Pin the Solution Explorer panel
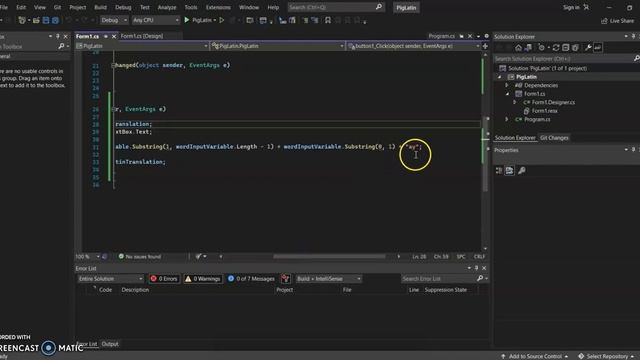Viewport: 640px width, 360px height. [633, 36]
